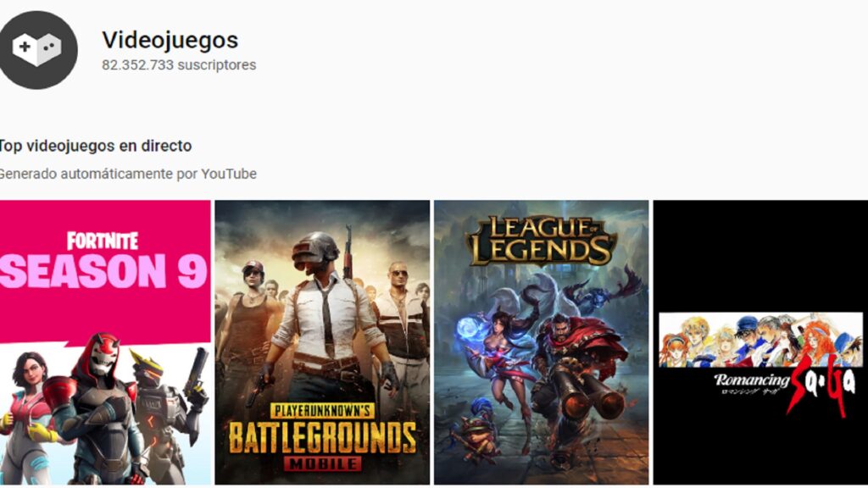Click the red MOBILE label on the PUBG card
This screenshot has width=868, height=488.
click(323, 463)
